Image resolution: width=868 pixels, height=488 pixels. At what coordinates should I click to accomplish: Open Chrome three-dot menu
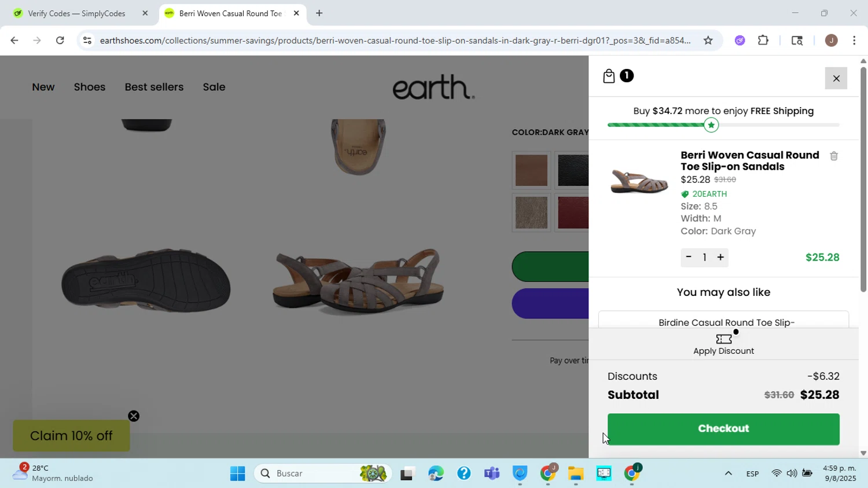pyautogui.click(x=855, y=41)
